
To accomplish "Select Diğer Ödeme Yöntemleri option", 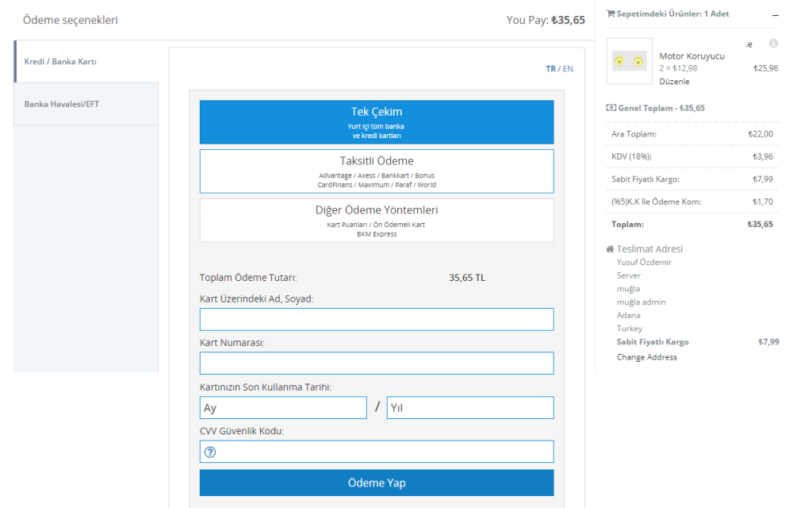I will [x=377, y=221].
